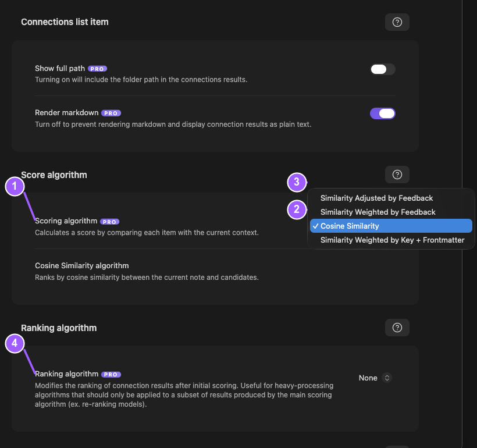The width and height of the screenshot is (477, 448).
Task: Select Similarity Weighted by Key + Frontmatter
Action: pyautogui.click(x=391, y=240)
